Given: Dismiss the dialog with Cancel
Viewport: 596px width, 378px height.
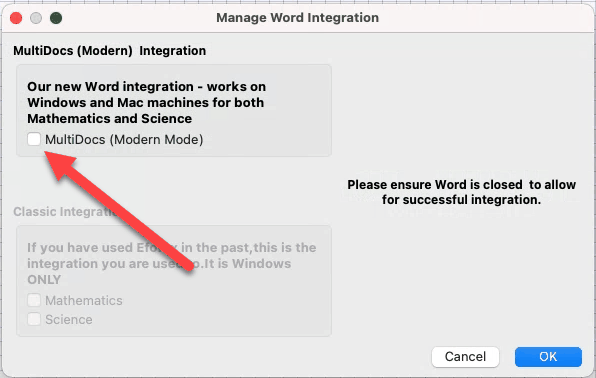Looking at the screenshot, I should (465, 357).
